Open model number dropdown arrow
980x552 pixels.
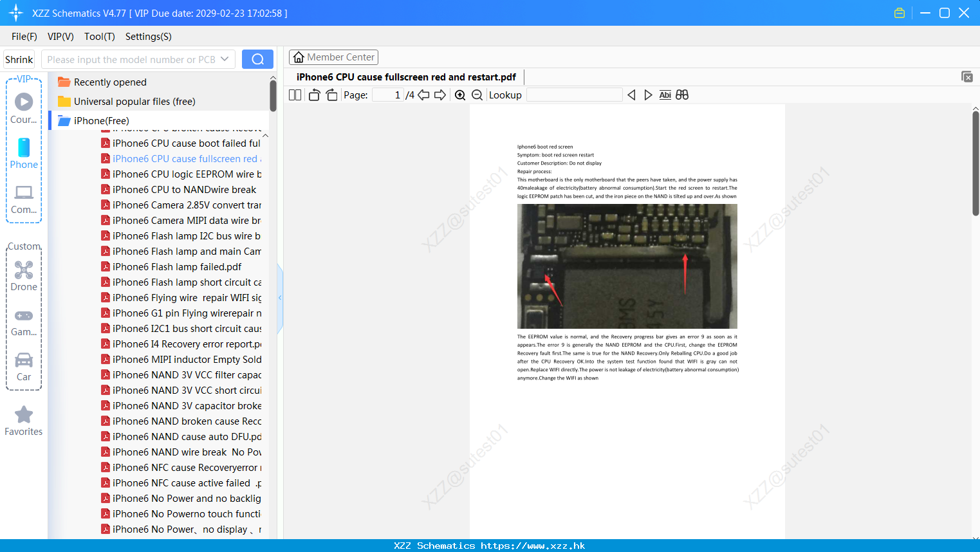[225, 59]
